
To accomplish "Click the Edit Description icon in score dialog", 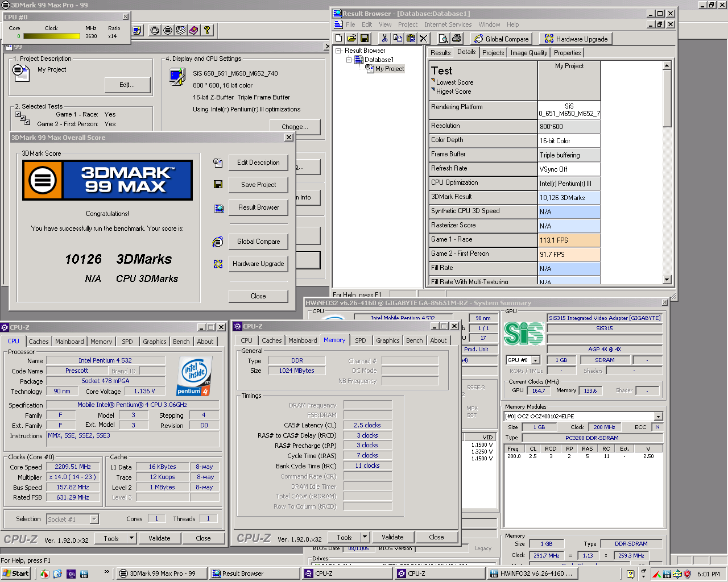I will [218, 163].
